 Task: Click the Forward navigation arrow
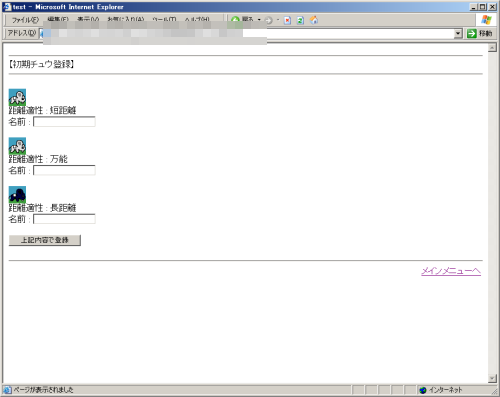269,20
